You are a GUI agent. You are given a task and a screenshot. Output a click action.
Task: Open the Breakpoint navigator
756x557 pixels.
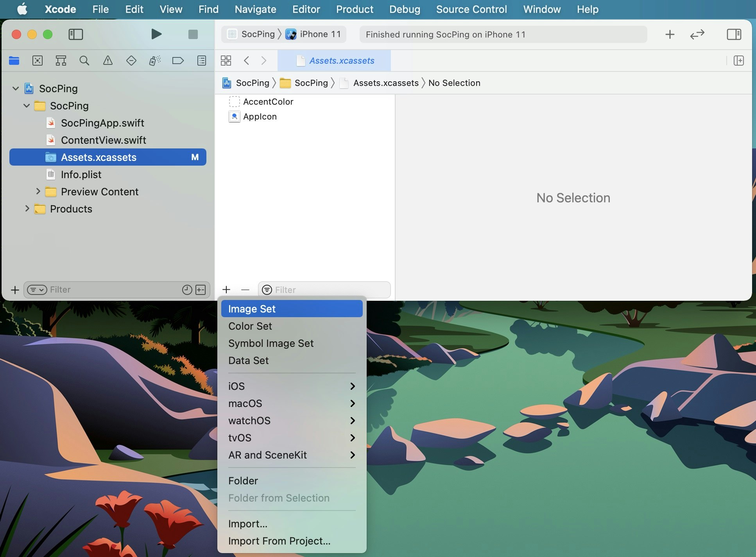pos(178,61)
